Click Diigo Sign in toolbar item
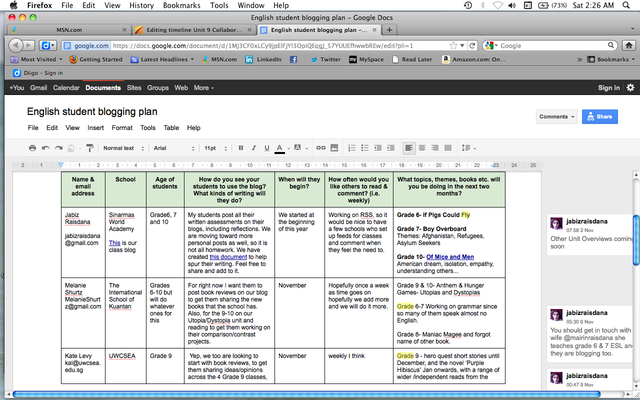Screen dimensions: 640x400 (x=38, y=73)
